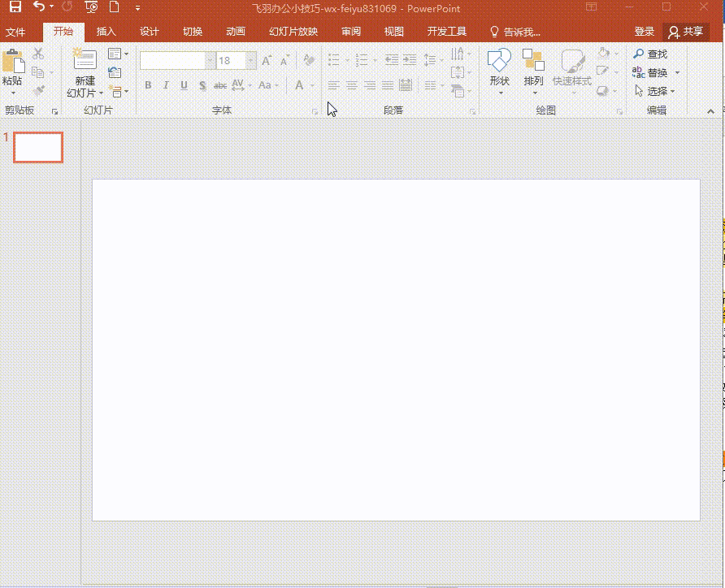Open the 排列 arrange tool
Image resolution: width=725 pixels, height=588 pixels.
coord(533,68)
